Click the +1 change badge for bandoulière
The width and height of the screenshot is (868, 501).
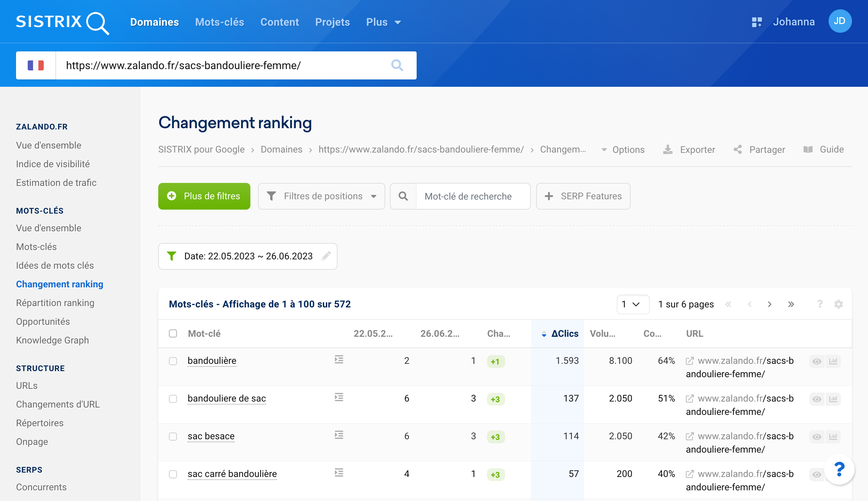[496, 361]
